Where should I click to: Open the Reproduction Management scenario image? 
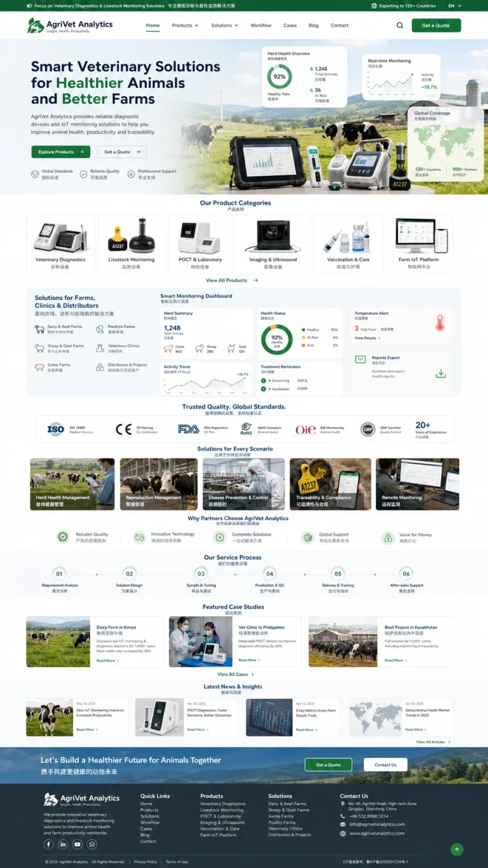(x=159, y=484)
